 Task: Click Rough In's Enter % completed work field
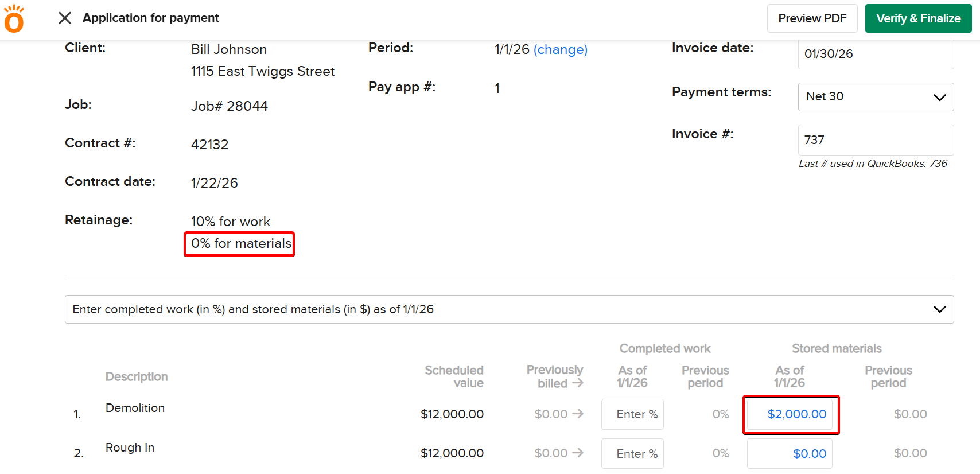coord(632,454)
